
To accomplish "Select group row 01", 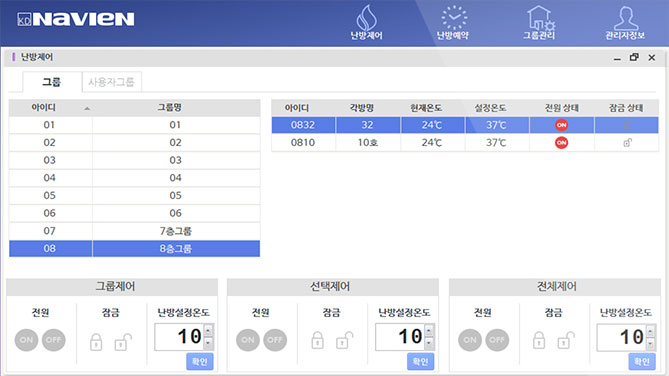I will pyautogui.click(x=134, y=125).
